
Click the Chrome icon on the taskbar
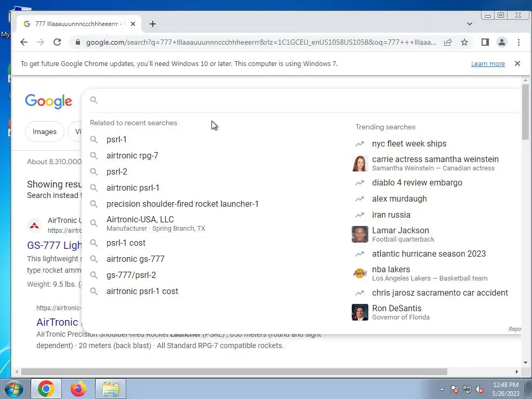pyautogui.click(x=46, y=389)
